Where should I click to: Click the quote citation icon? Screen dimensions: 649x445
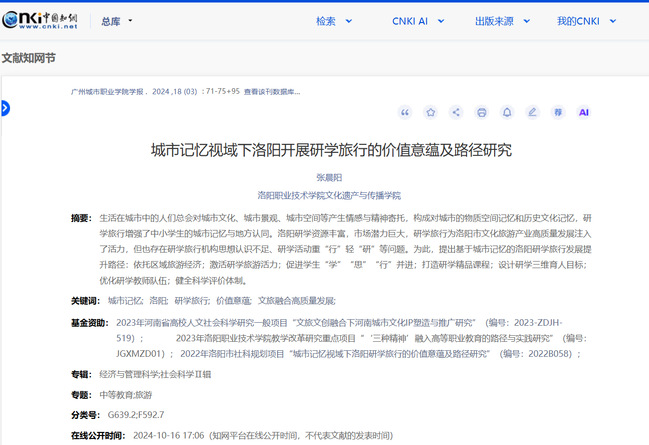[x=405, y=113]
